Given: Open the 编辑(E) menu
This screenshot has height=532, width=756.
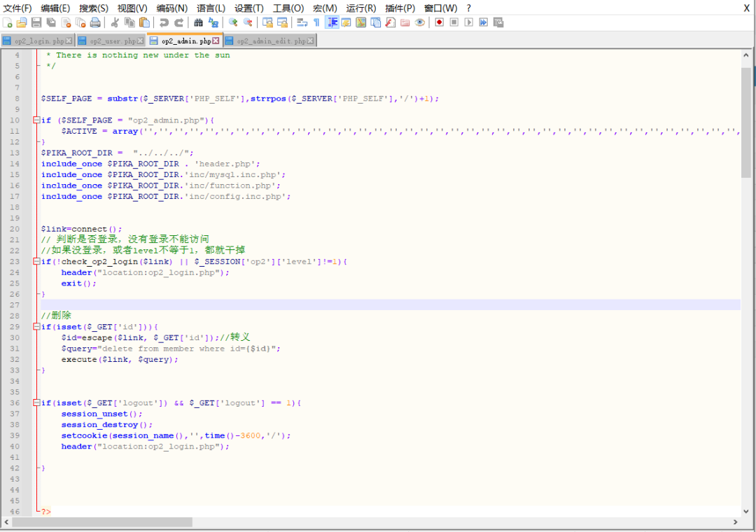Looking at the screenshot, I should point(55,8).
